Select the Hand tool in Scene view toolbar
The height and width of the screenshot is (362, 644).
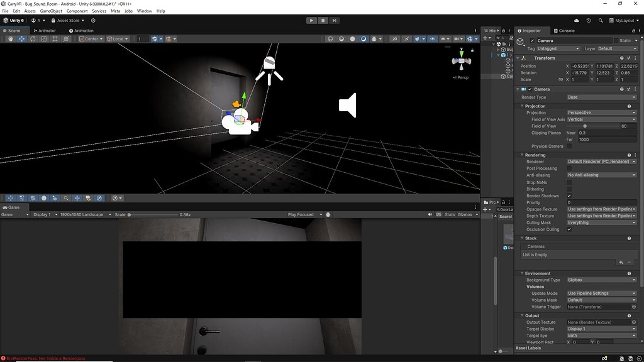[11, 38]
